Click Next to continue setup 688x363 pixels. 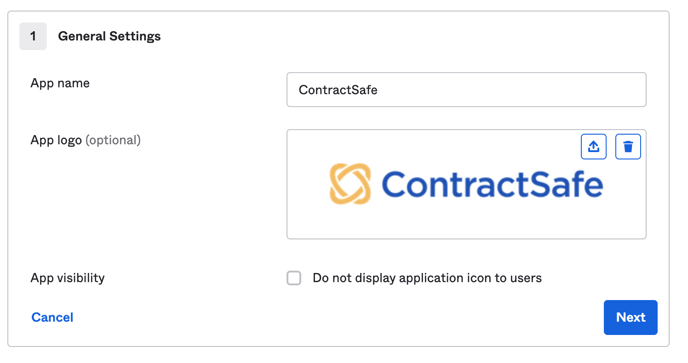[x=630, y=317]
